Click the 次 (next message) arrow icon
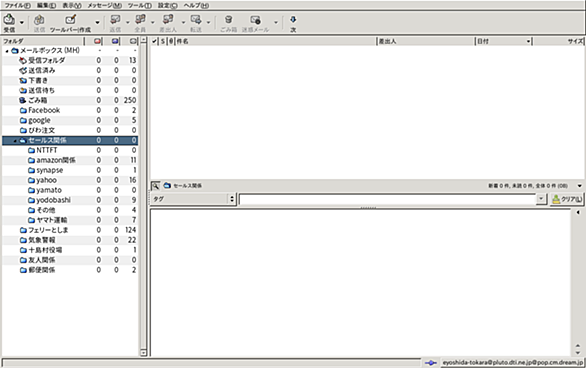 click(x=293, y=19)
